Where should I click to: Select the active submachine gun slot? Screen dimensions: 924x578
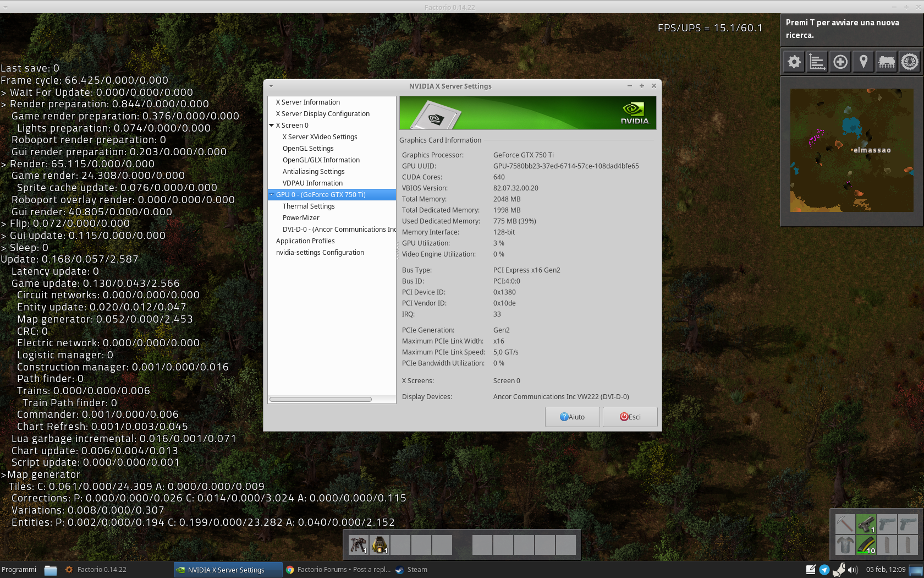(x=866, y=524)
